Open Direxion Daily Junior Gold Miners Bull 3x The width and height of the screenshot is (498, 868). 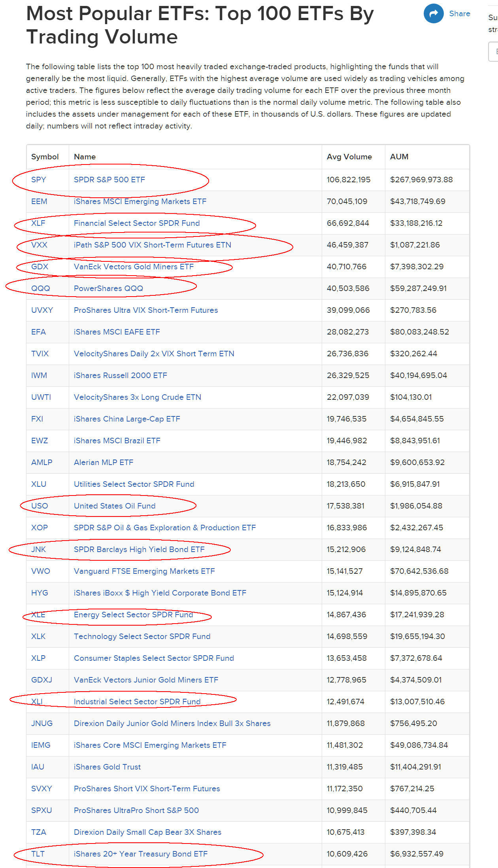click(172, 723)
